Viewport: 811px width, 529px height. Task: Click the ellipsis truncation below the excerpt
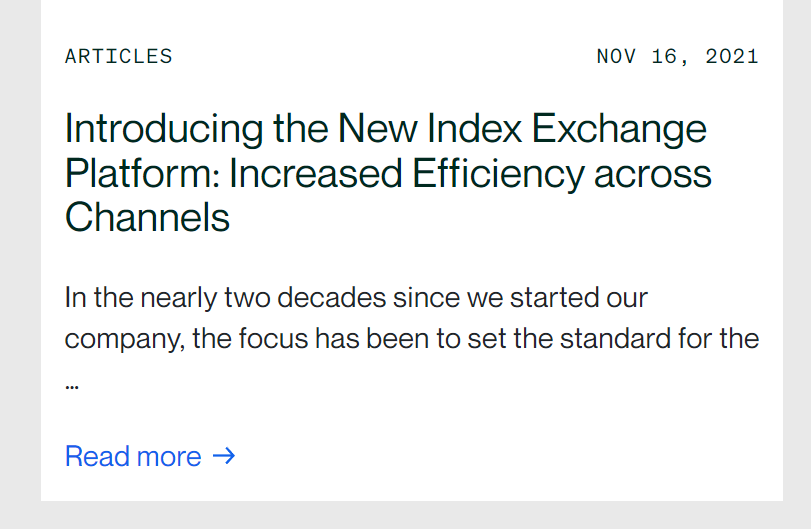coord(72,386)
